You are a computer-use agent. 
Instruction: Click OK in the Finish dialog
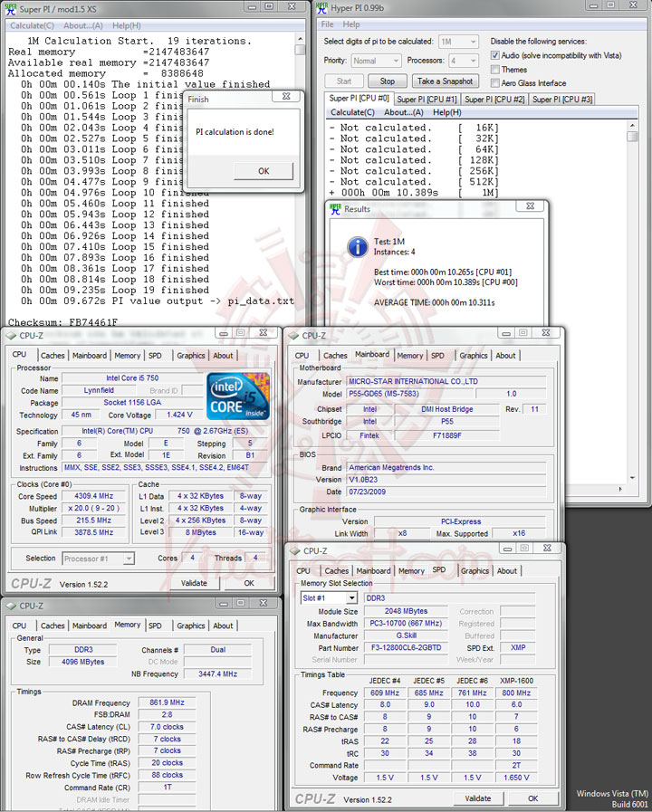pyautogui.click(x=264, y=171)
